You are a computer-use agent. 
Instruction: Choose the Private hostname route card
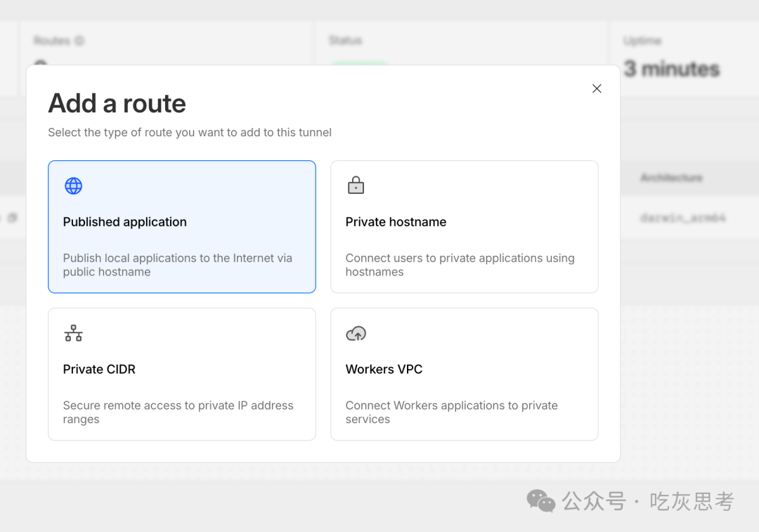coord(465,226)
